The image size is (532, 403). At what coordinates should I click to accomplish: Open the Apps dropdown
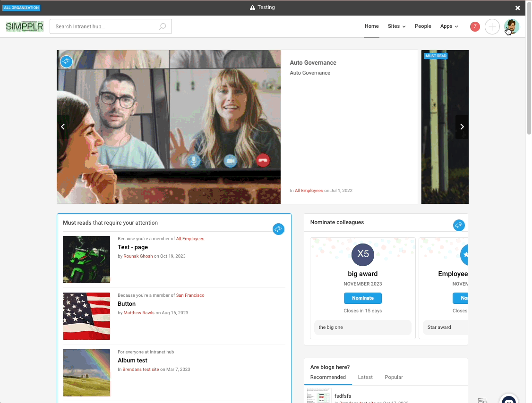449,26
